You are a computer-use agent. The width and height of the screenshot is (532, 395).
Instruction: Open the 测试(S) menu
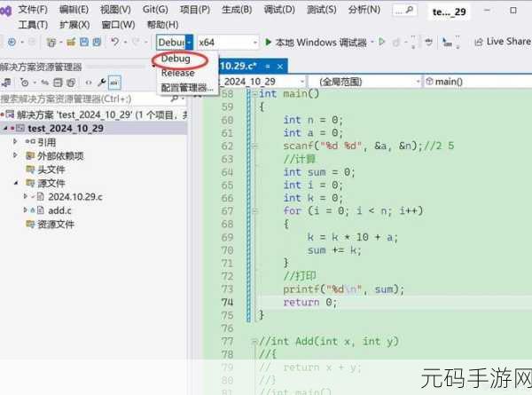(321, 10)
